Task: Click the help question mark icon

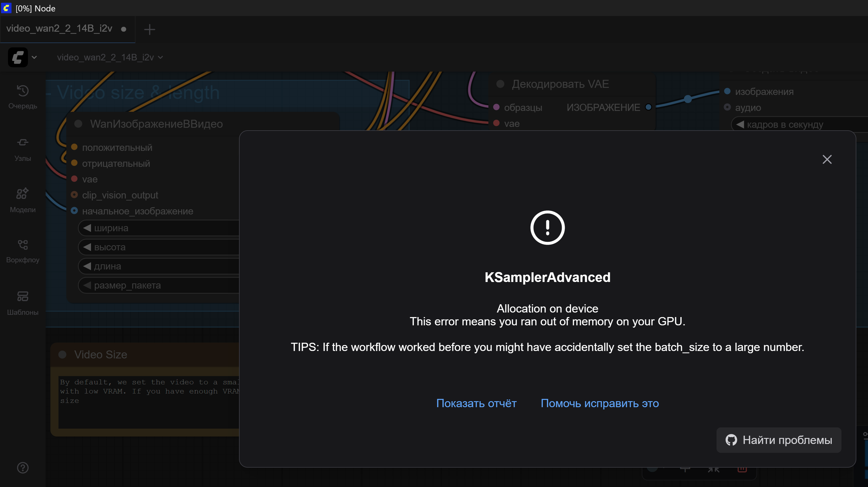Action: 23,467
